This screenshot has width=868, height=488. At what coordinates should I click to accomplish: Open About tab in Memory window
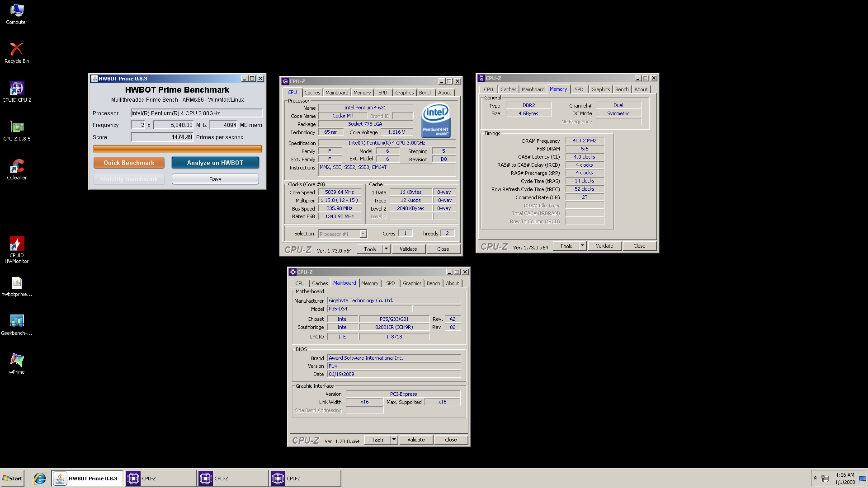[x=641, y=89]
